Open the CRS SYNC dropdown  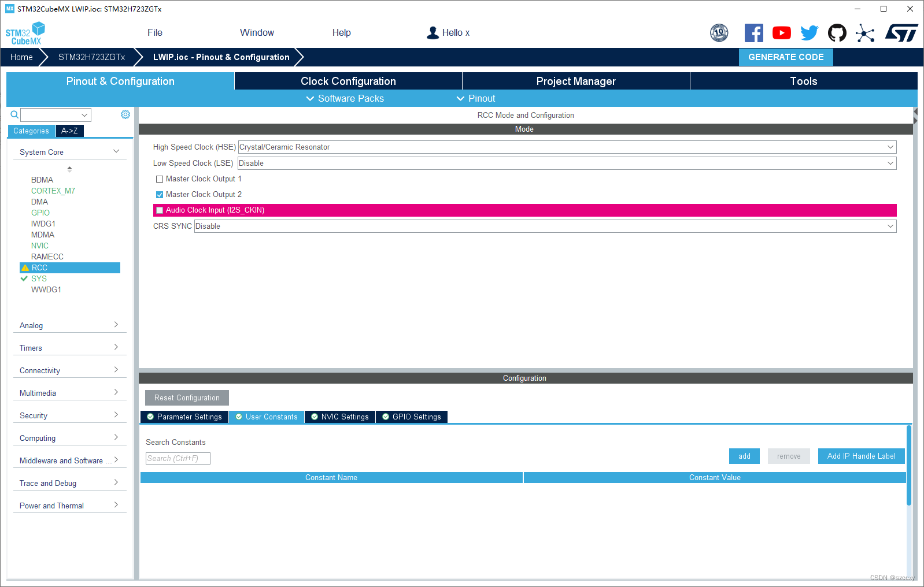point(545,226)
